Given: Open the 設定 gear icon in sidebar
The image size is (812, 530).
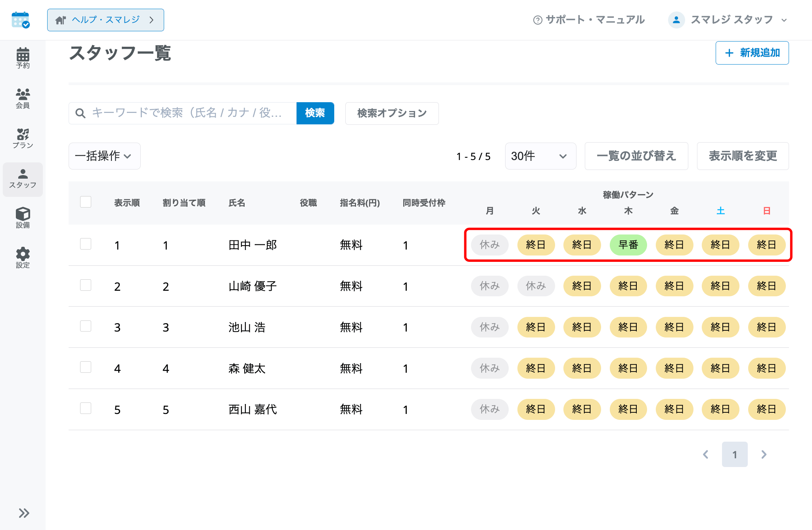Looking at the screenshot, I should (x=23, y=258).
